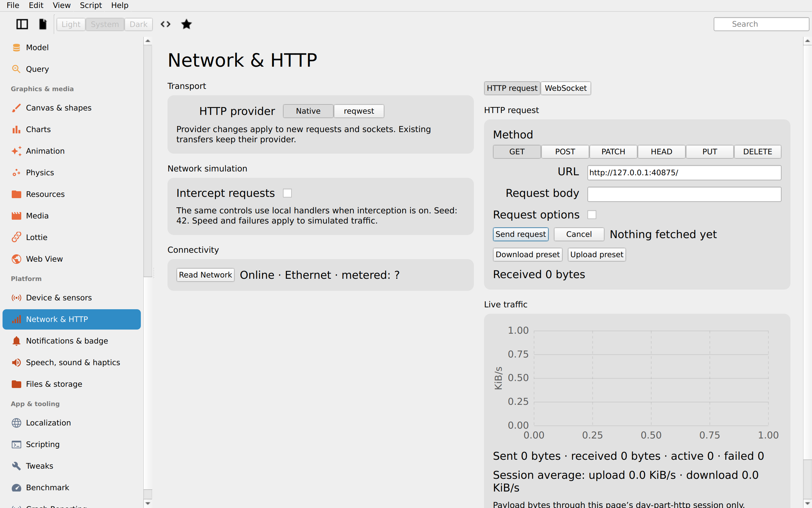Open the Charts bar icon
This screenshot has width=812, height=508.
(16, 129)
